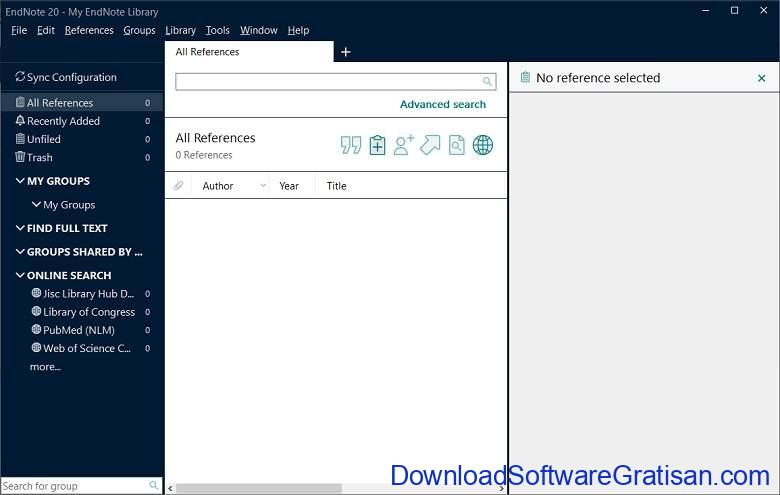780x495 pixels.
Task: Open the Groups menu
Action: (x=139, y=30)
